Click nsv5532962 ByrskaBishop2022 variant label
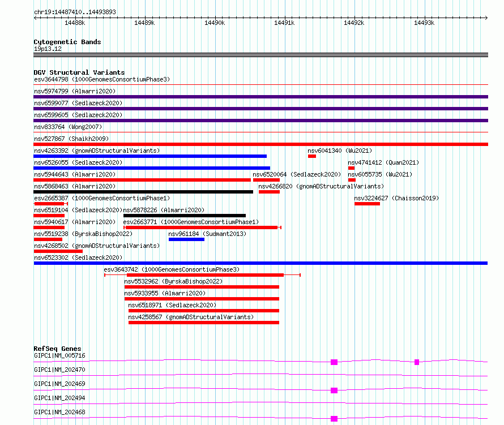Viewport: 504px width, 425px height. (x=174, y=281)
